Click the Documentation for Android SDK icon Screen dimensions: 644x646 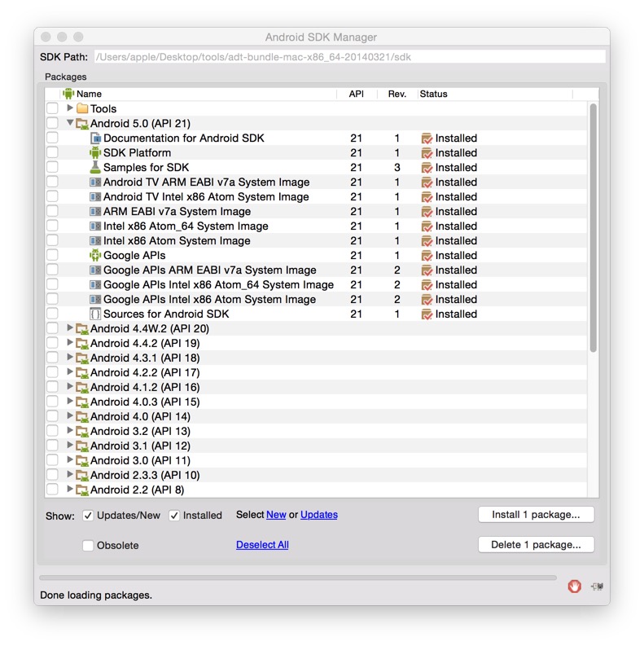tap(95, 138)
